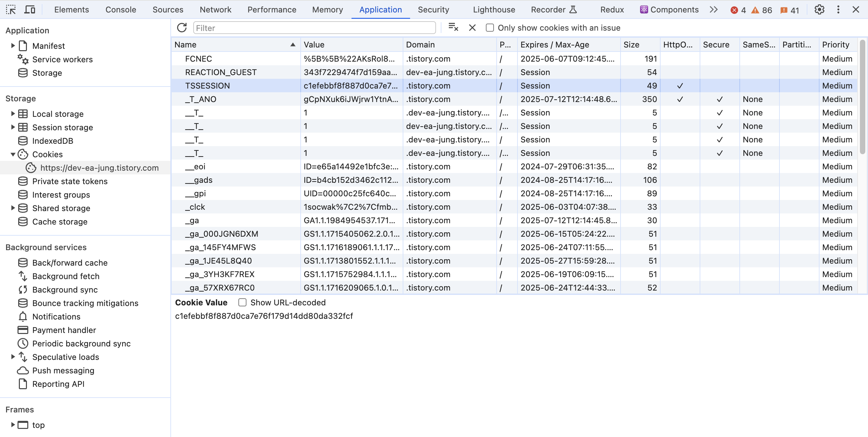The width and height of the screenshot is (868, 437).
Task: Expand the Local storage tree item
Action: point(13,114)
